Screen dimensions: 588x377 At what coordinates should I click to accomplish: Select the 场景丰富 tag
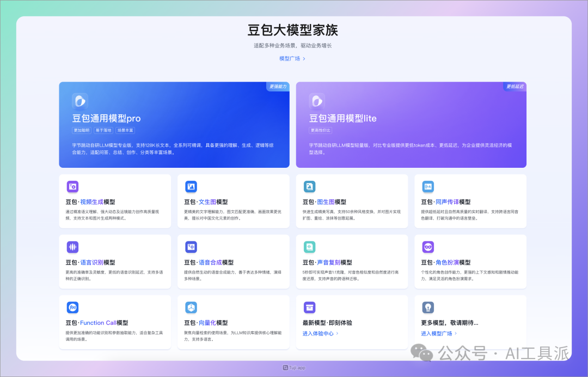125,130
